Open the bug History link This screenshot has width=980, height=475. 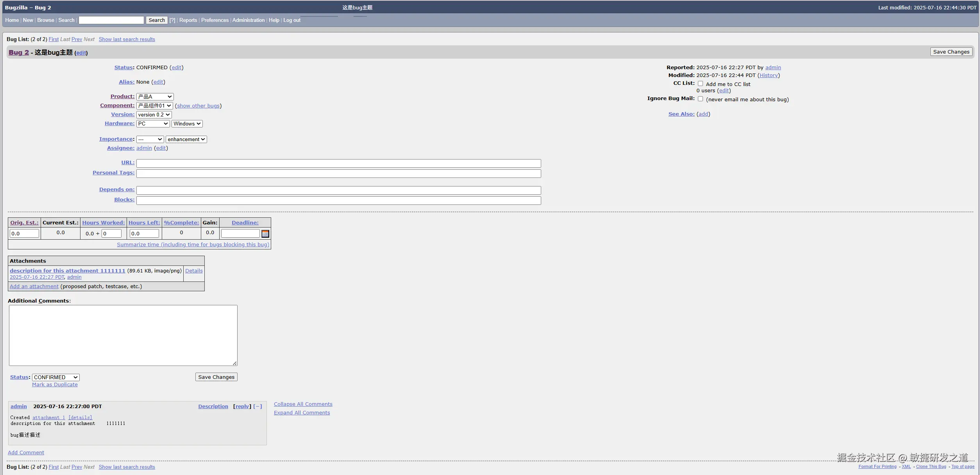pos(768,75)
